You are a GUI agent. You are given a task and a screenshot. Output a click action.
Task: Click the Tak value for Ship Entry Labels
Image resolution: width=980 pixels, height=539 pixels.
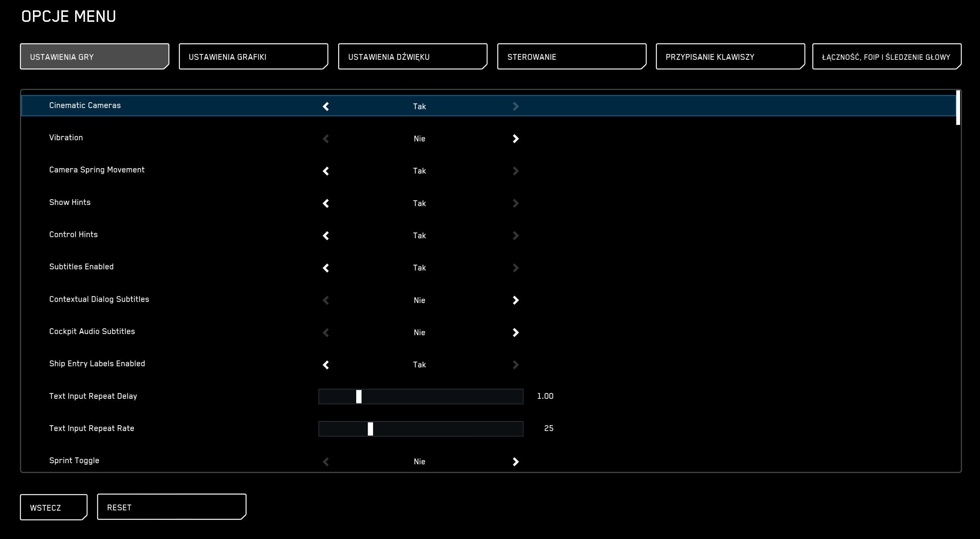[419, 365]
